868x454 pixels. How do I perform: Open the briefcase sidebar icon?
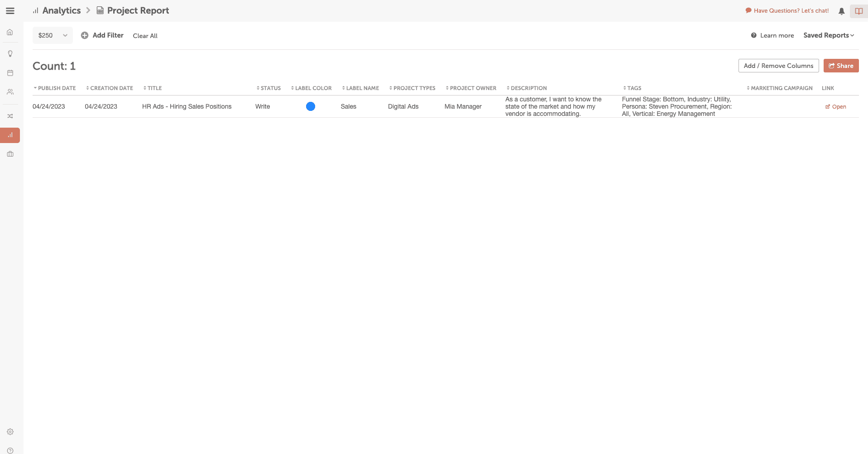(x=10, y=154)
